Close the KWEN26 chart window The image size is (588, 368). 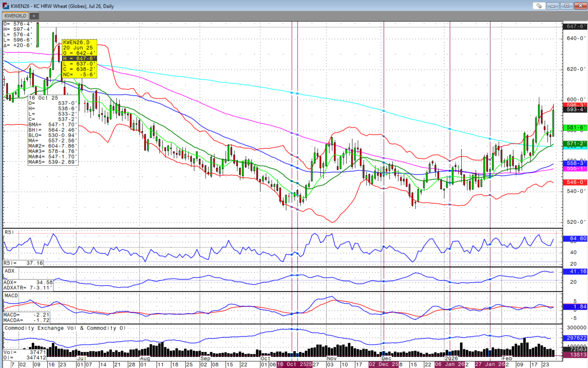click(580, 6)
